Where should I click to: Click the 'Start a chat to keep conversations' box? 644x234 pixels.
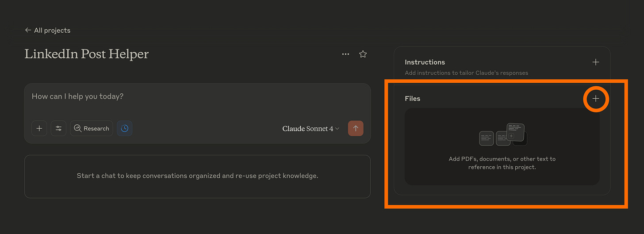(x=197, y=176)
